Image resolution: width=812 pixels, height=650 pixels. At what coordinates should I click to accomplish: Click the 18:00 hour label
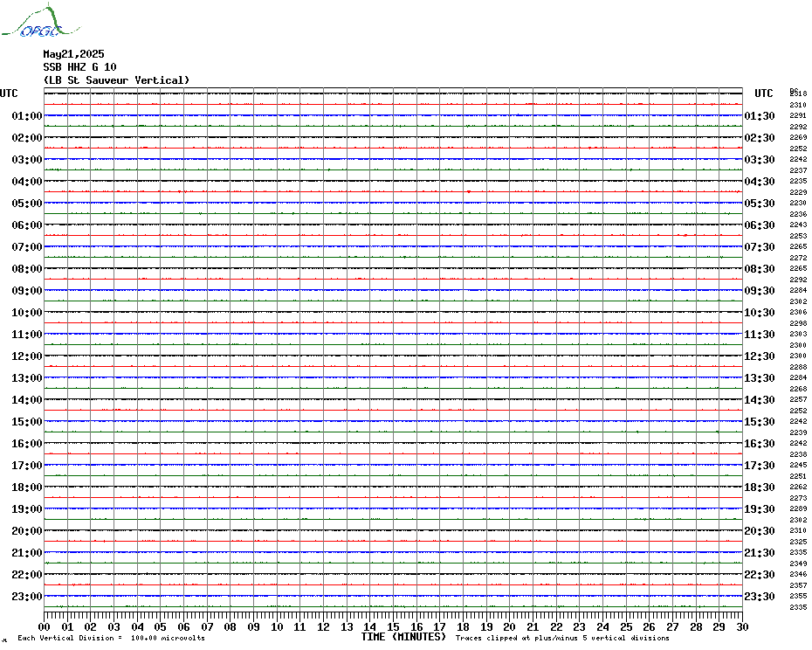coord(27,487)
